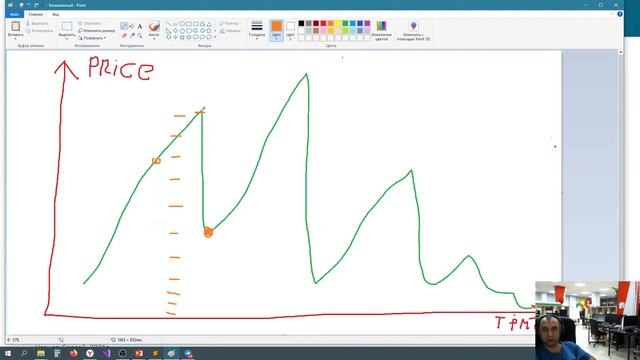Choose the purple palette swatch
The width and height of the screenshot is (640, 360).
click(x=367, y=23)
